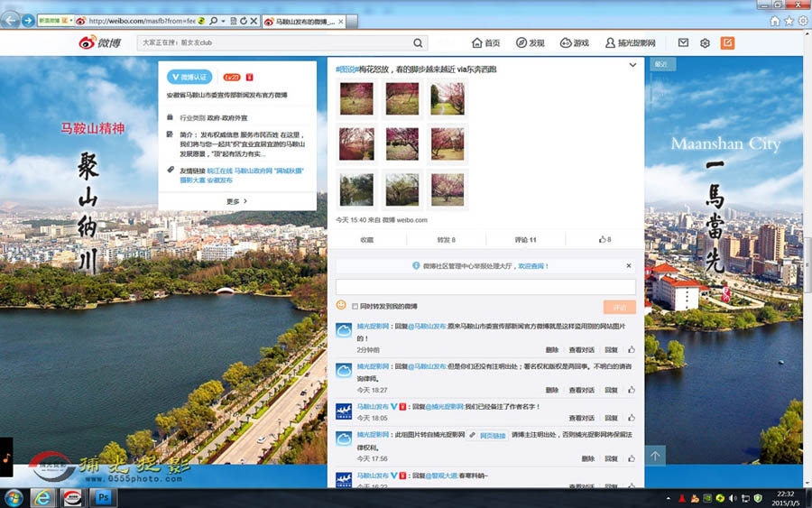Like the 2分钟前 comment
Image resolution: width=812 pixels, height=508 pixels.
(x=632, y=350)
